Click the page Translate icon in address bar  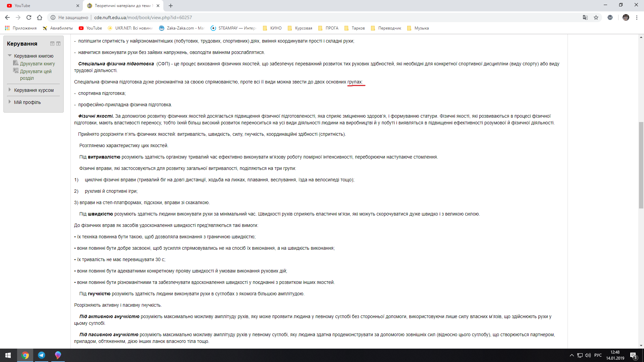[x=585, y=17]
